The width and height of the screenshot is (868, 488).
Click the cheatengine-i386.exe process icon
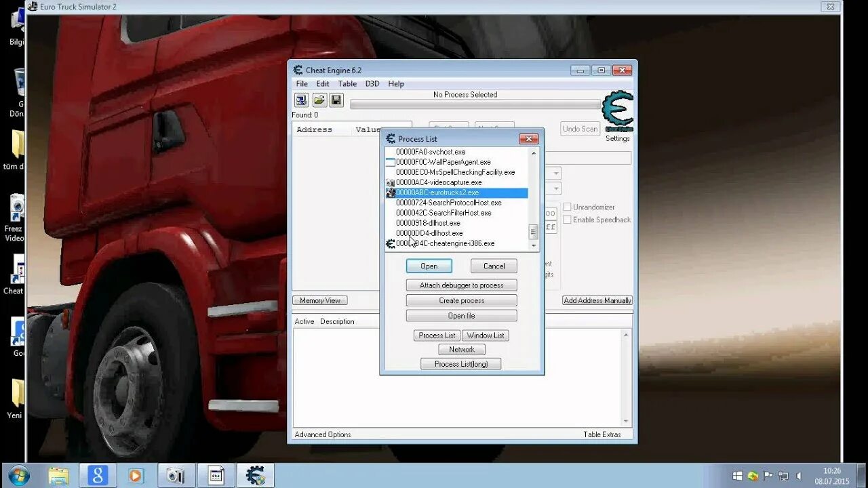(391, 243)
